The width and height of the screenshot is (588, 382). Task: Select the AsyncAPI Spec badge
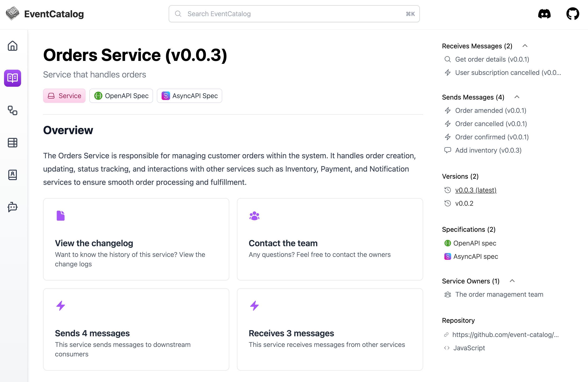coord(190,96)
